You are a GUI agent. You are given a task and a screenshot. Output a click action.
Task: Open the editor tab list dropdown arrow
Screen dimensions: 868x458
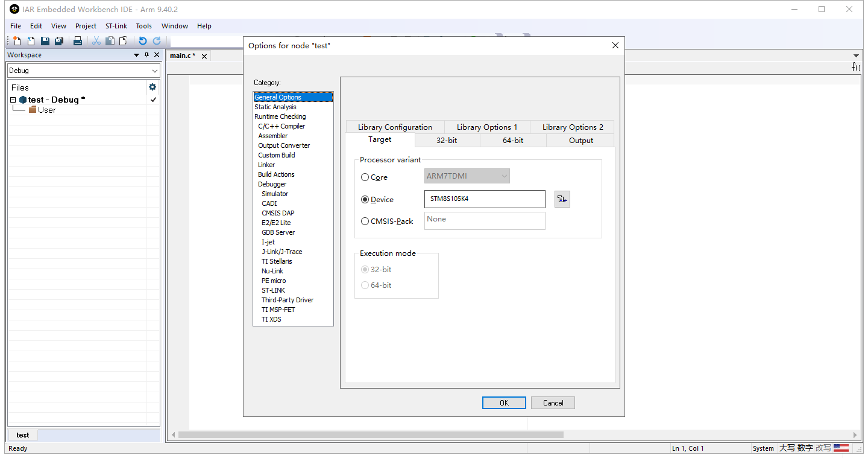tap(856, 56)
